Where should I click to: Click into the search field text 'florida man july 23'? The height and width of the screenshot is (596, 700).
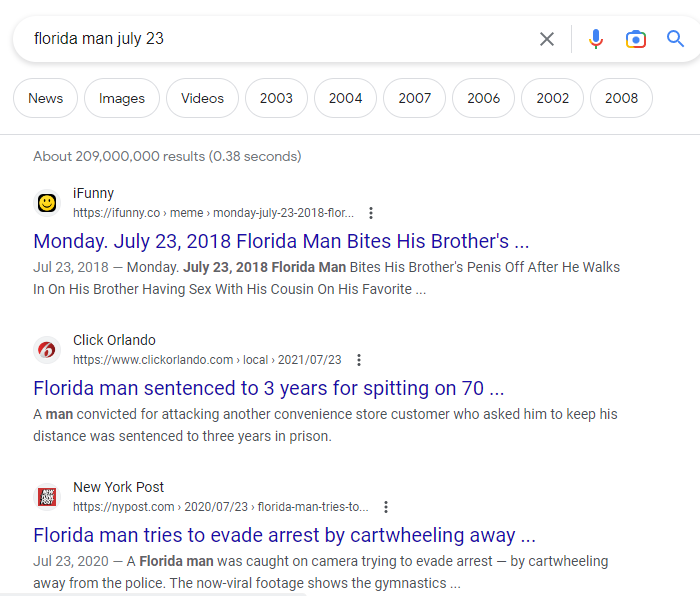(x=99, y=39)
